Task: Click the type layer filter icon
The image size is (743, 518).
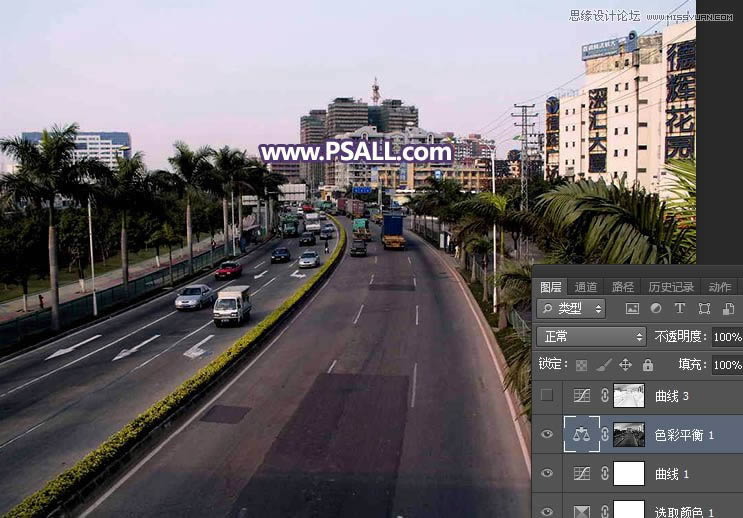Action: [x=680, y=309]
